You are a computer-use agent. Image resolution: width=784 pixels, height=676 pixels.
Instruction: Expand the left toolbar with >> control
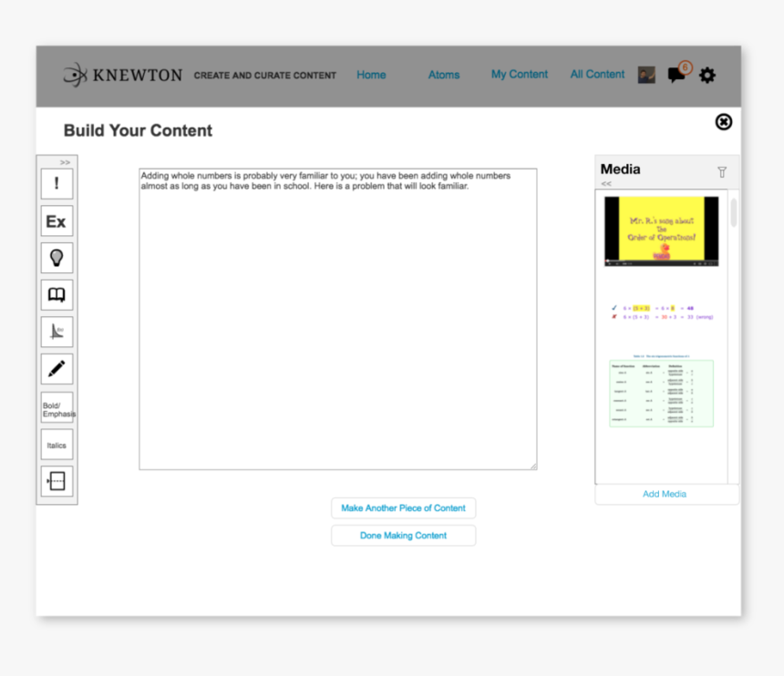(64, 161)
